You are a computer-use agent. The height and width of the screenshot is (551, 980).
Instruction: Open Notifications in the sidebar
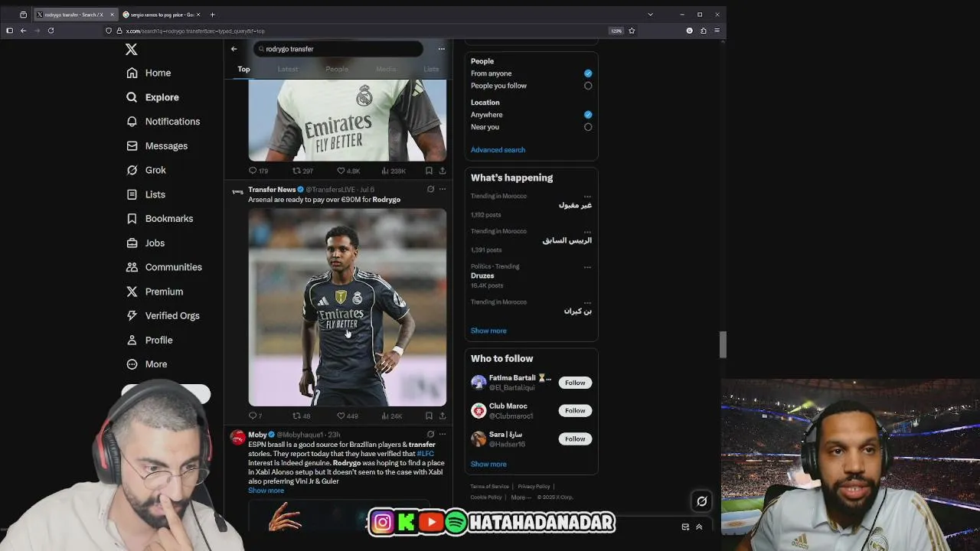pyautogui.click(x=163, y=122)
